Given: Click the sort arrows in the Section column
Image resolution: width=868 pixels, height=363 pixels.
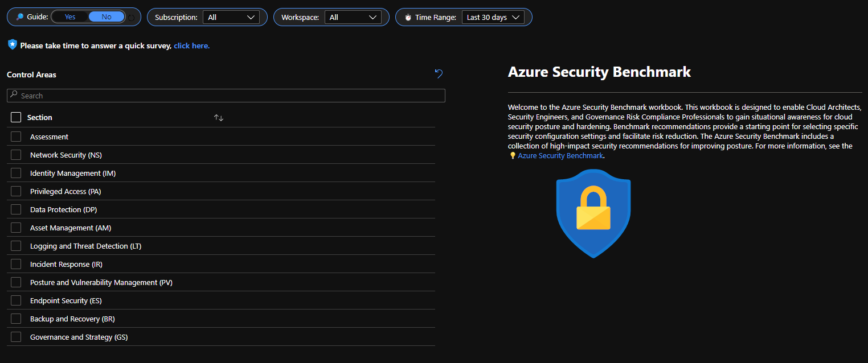Looking at the screenshot, I should click(219, 118).
